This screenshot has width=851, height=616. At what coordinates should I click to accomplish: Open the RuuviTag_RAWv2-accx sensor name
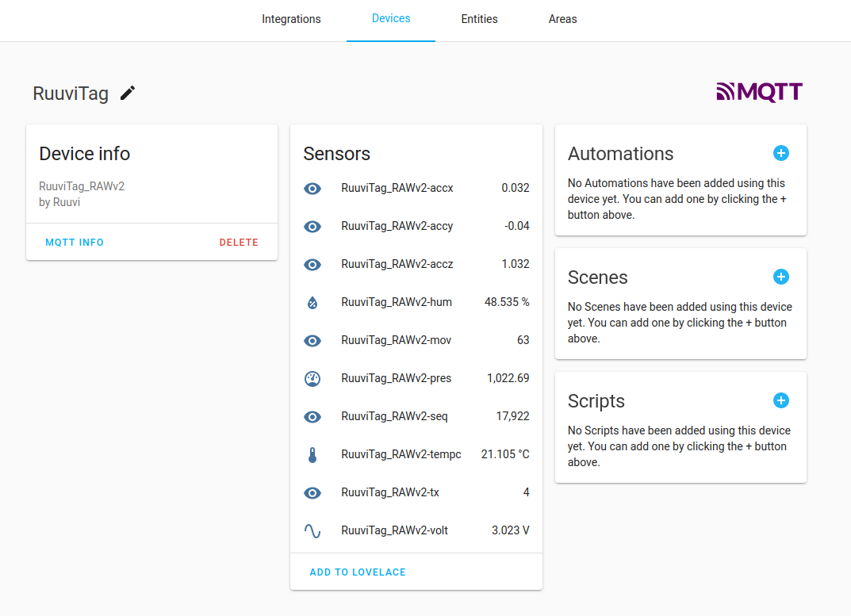[397, 188]
